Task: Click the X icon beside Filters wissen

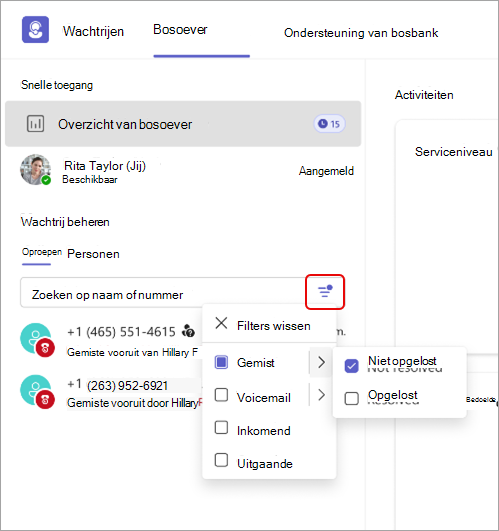Action: click(x=221, y=323)
